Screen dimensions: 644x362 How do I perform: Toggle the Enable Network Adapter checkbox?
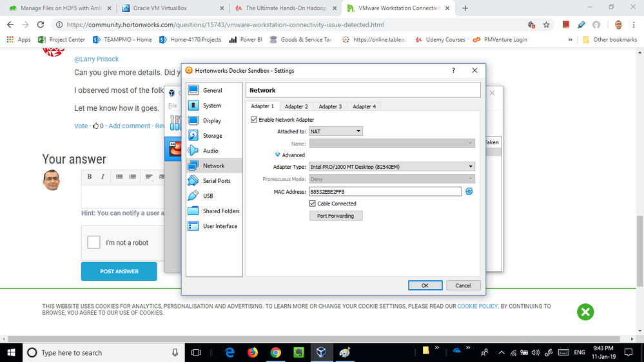[254, 119]
